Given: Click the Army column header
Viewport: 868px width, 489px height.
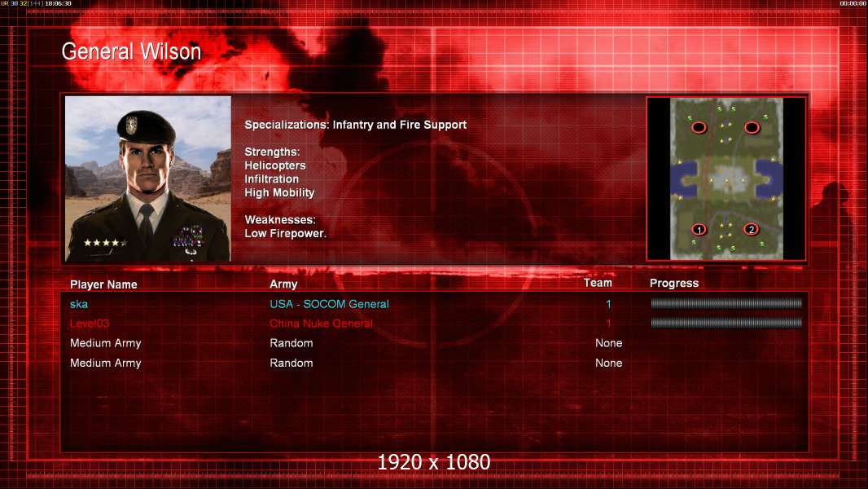Looking at the screenshot, I should tap(283, 284).
